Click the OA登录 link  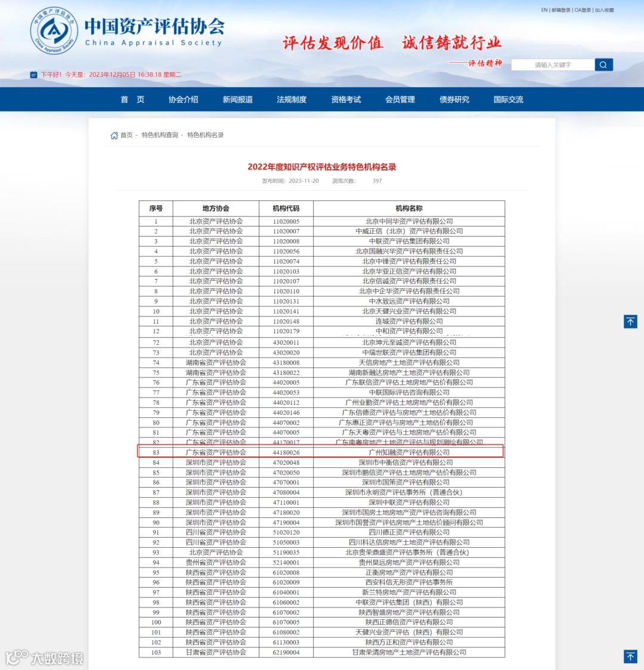coord(583,10)
